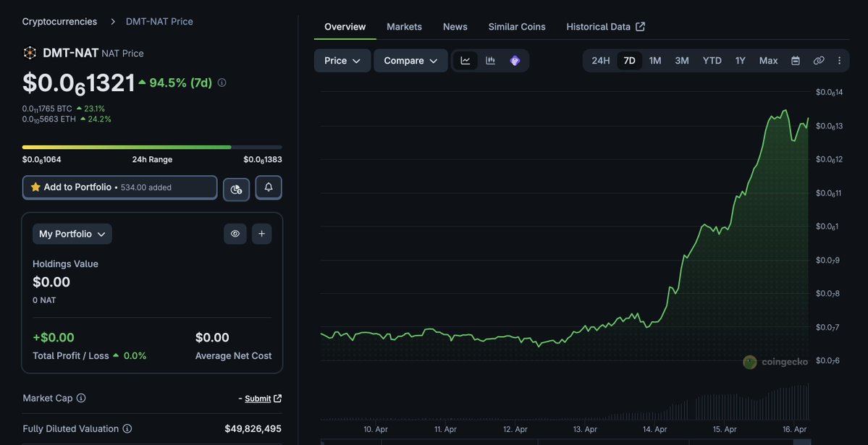This screenshot has height=445, width=868.
Task: Click the 16. Apr date label
Action: point(794,430)
